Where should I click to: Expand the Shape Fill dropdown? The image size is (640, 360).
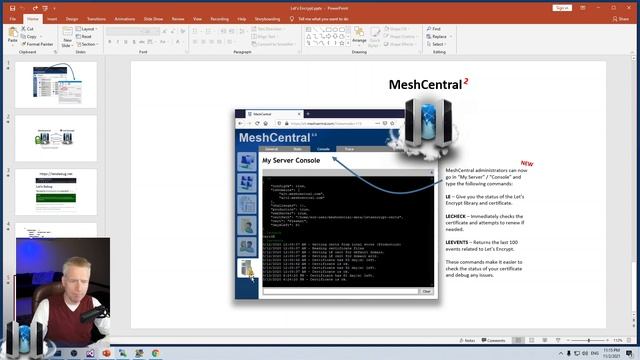pos(396,29)
